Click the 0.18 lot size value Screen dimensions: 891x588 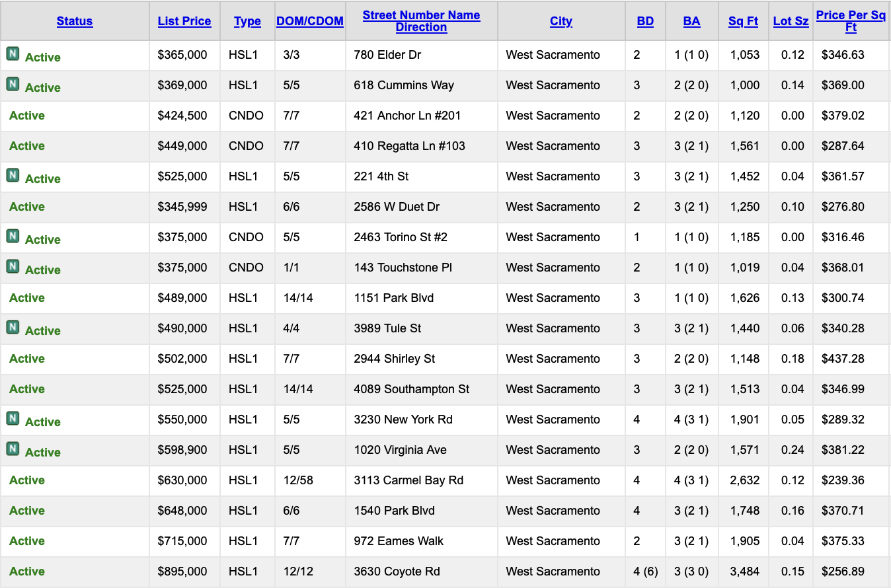pos(793,359)
